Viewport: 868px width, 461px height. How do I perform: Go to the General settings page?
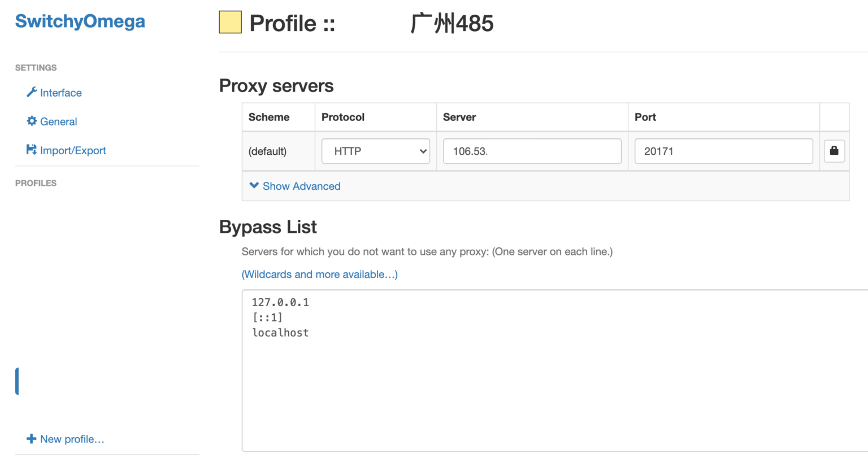click(59, 121)
